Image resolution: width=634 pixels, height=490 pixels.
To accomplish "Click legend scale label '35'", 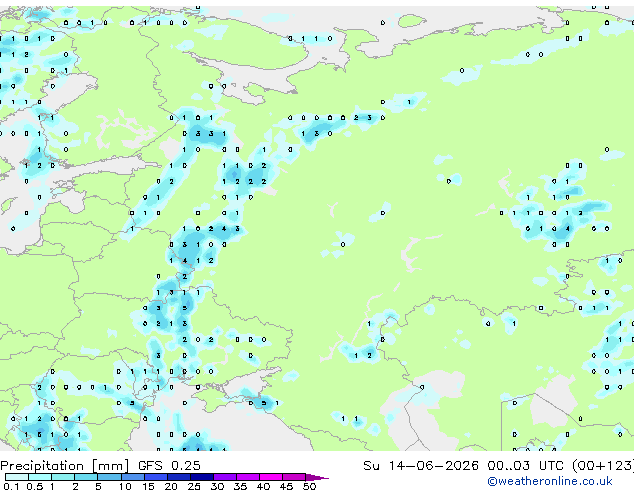I will [240, 486].
